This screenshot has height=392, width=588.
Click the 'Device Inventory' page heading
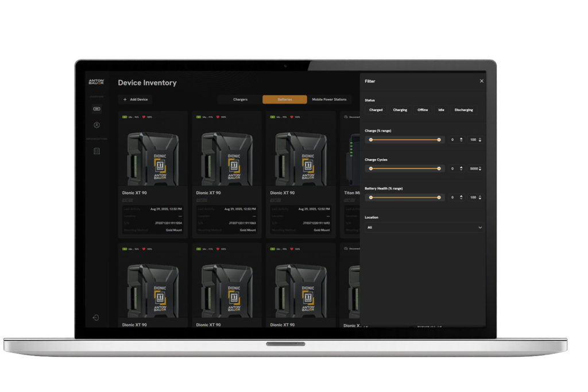pos(147,83)
